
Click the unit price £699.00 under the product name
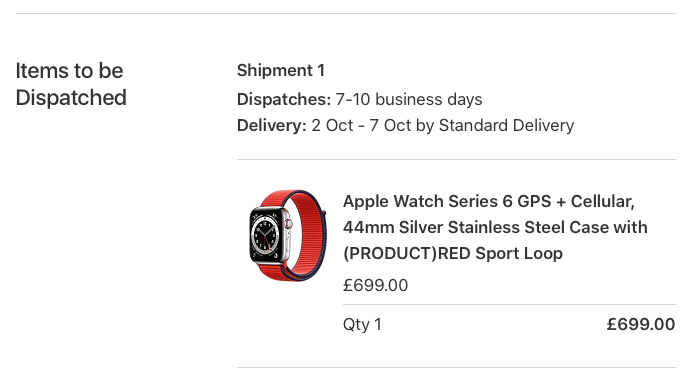click(375, 285)
